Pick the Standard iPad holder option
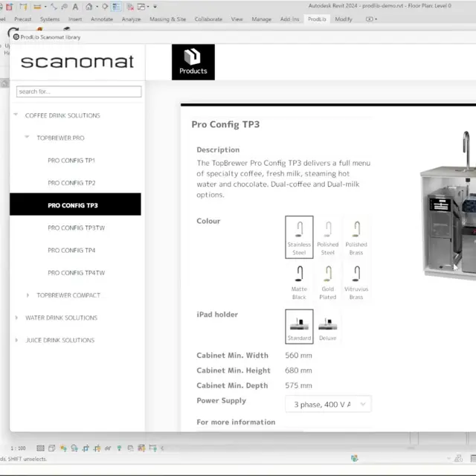 point(299,327)
